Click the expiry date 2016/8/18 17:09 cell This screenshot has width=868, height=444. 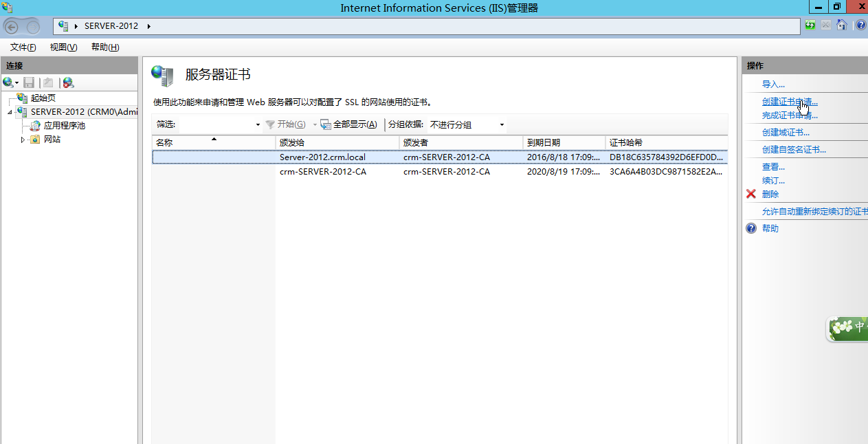[564, 157]
